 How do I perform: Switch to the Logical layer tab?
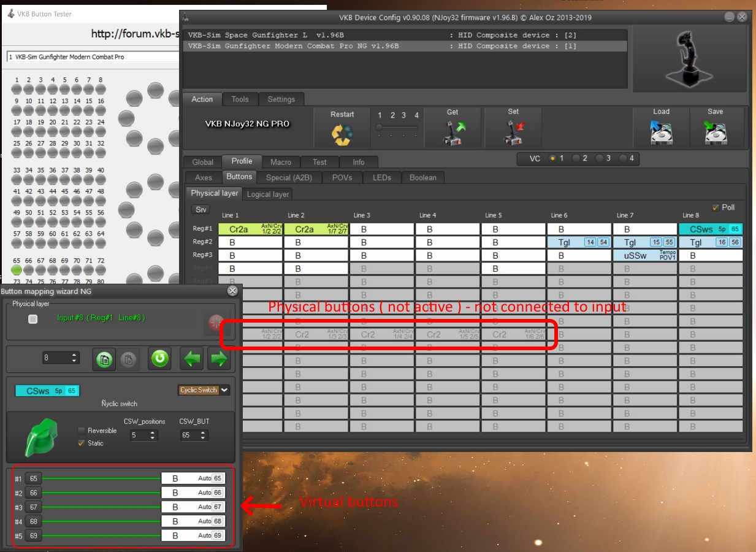[267, 194]
